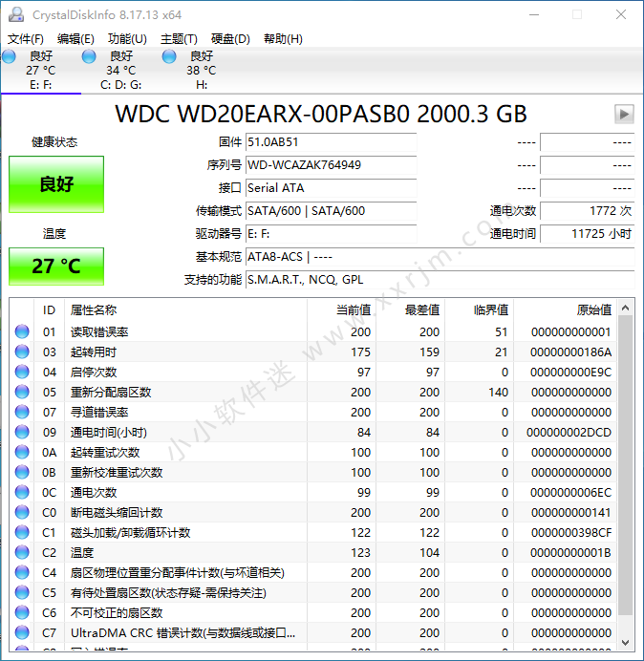644x661 pixels.
Task: Click the 最差值 column header
Action: point(410,309)
